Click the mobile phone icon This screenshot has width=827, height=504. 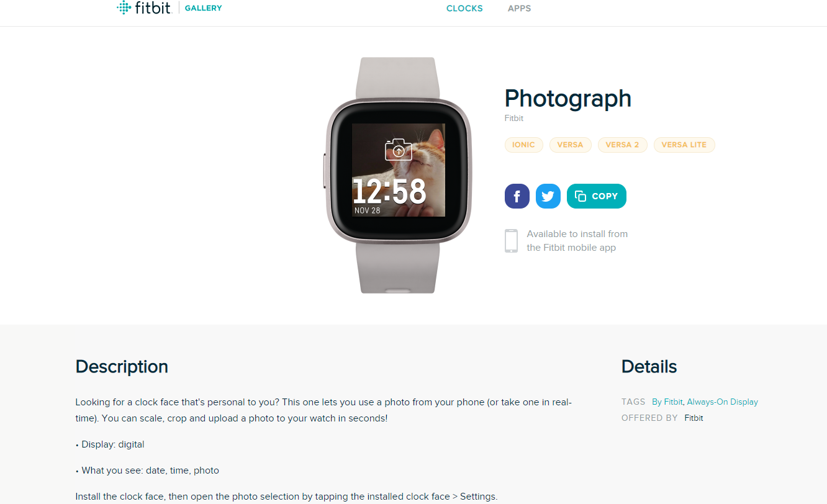(x=511, y=241)
